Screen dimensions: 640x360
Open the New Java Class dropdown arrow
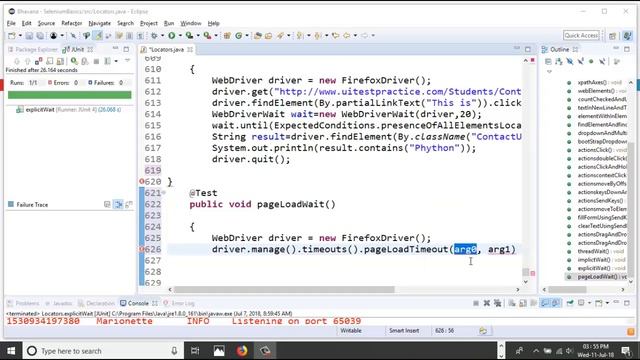(x=247, y=36)
